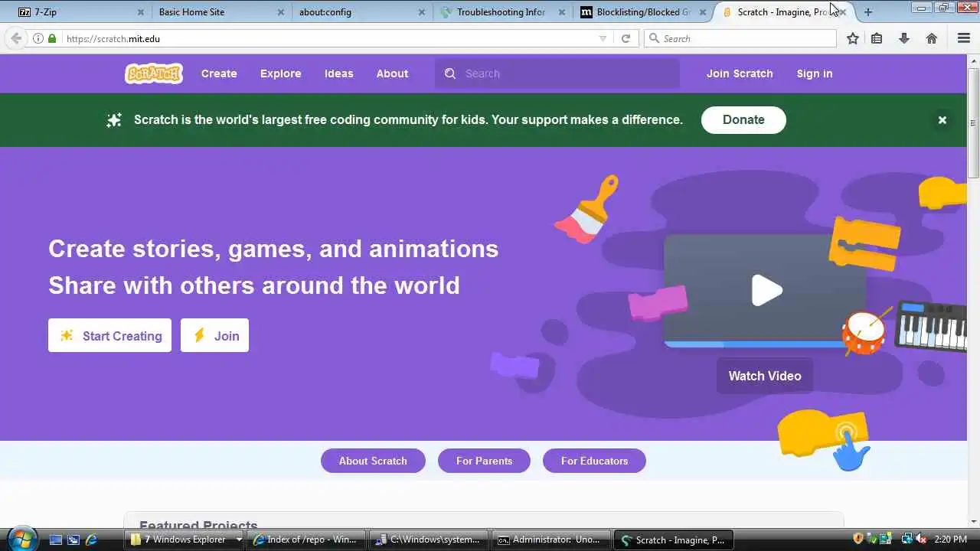Open a new tab with the plus button
This screenshot has height=551, width=980.
pyautogui.click(x=867, y=11)
